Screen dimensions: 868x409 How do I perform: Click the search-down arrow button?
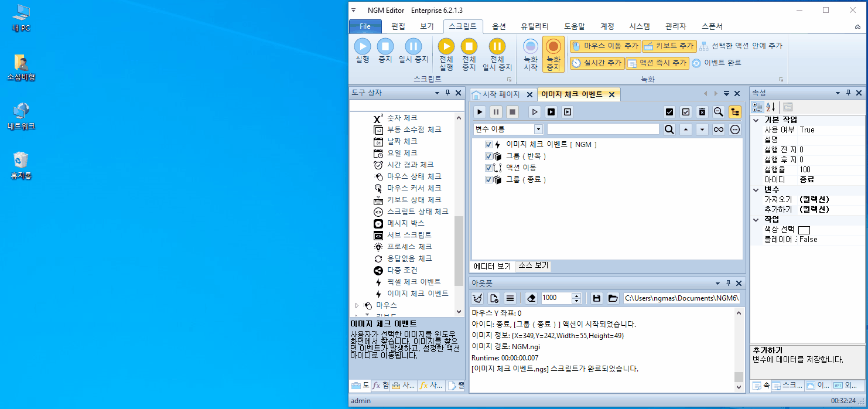702,129
